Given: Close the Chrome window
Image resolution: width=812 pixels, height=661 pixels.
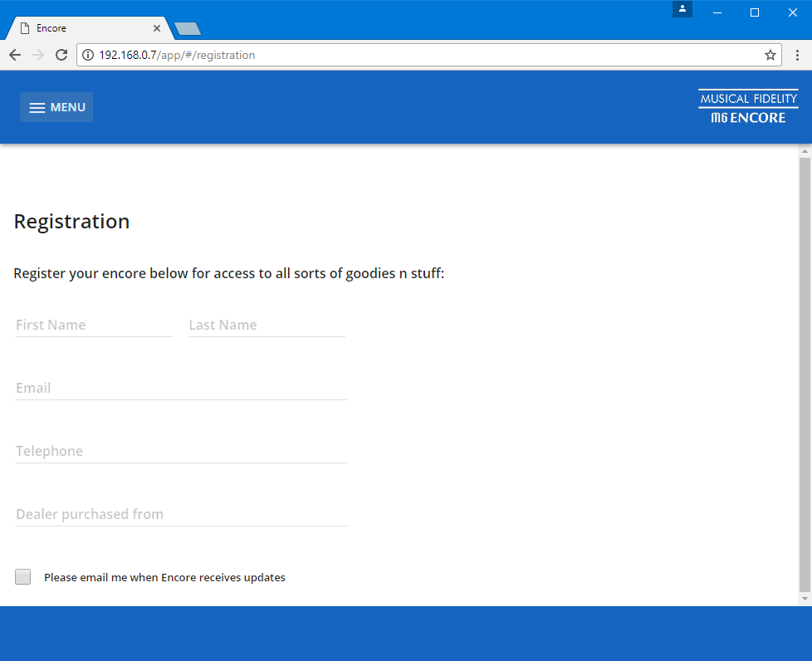Looking at the screenshot, I should (x=793, y=12).
